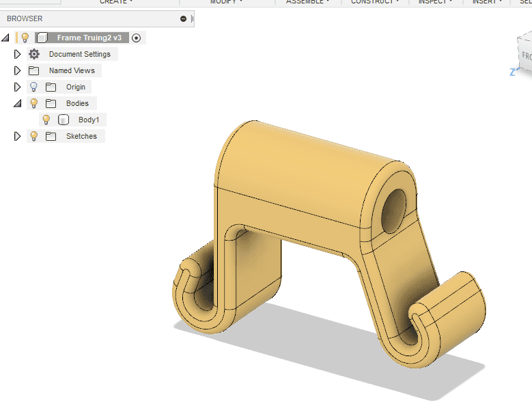Click the Document Settings gear icon
Image resolution: width=532 pixels, height=417 pixels.
[34, 54]
